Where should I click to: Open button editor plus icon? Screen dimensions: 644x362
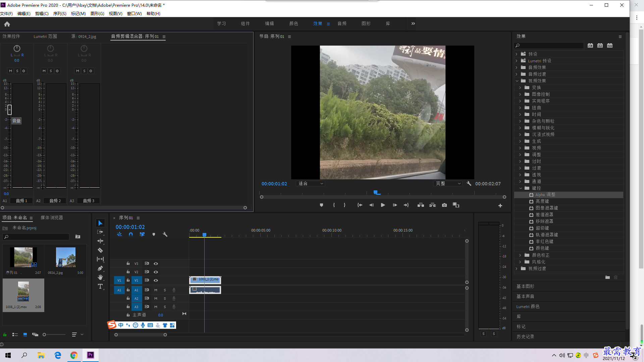pos(500,205)
